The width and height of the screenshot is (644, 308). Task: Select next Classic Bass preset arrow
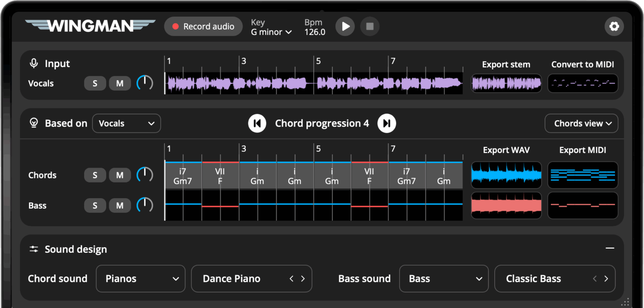coord(606,279)
